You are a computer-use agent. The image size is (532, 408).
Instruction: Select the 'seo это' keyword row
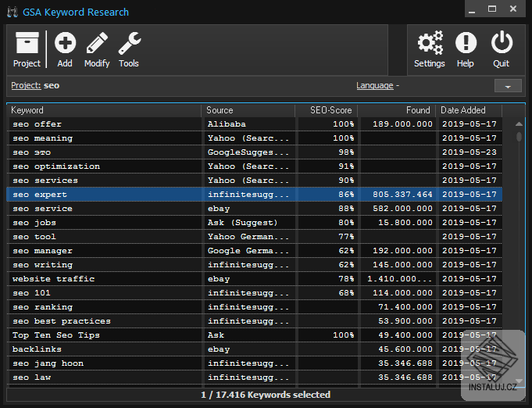tap(255, 152)
